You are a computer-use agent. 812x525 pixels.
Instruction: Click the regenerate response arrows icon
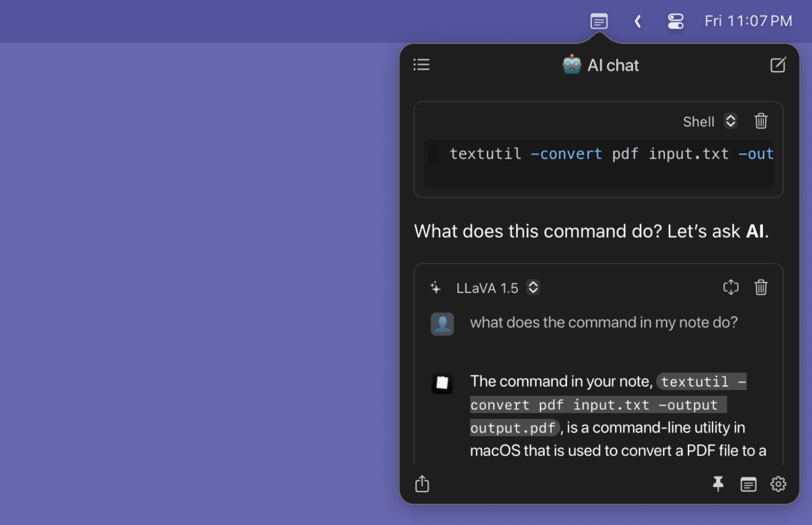pyautogui.click(x=731, y=287)
